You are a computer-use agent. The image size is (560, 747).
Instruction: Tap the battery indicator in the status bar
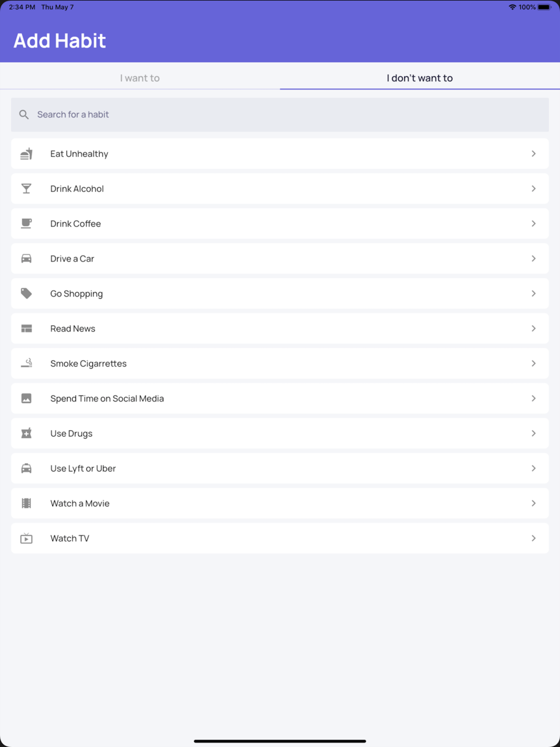(x=544, y=7)
